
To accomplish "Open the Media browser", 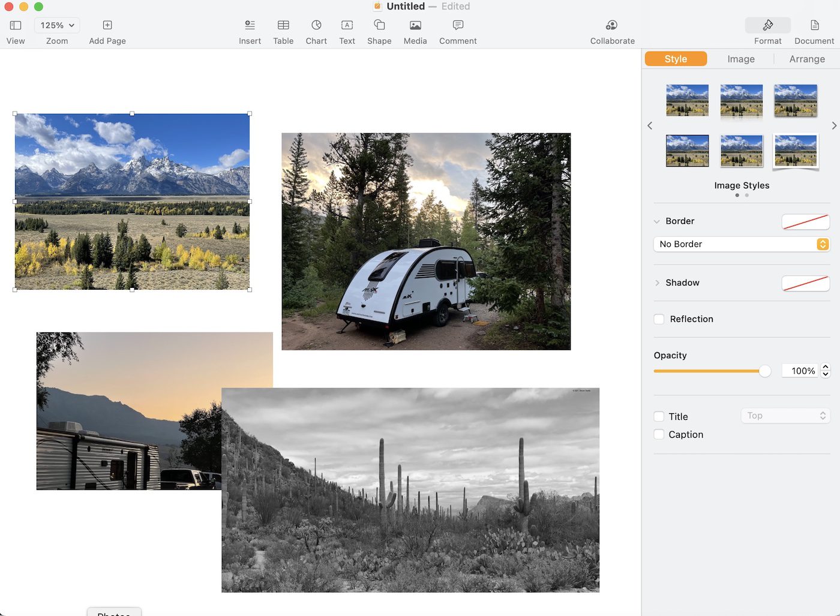I will [x=415, y=25].
